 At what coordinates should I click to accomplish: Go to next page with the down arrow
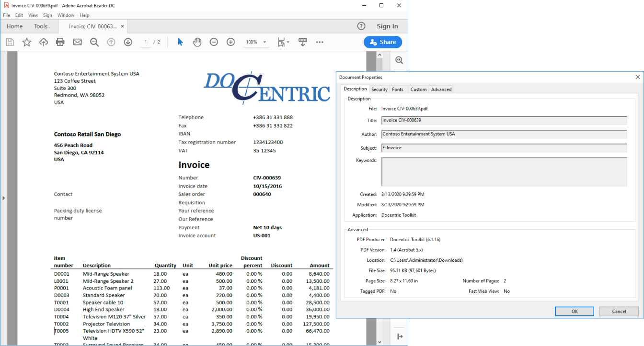tap(128, 42)
